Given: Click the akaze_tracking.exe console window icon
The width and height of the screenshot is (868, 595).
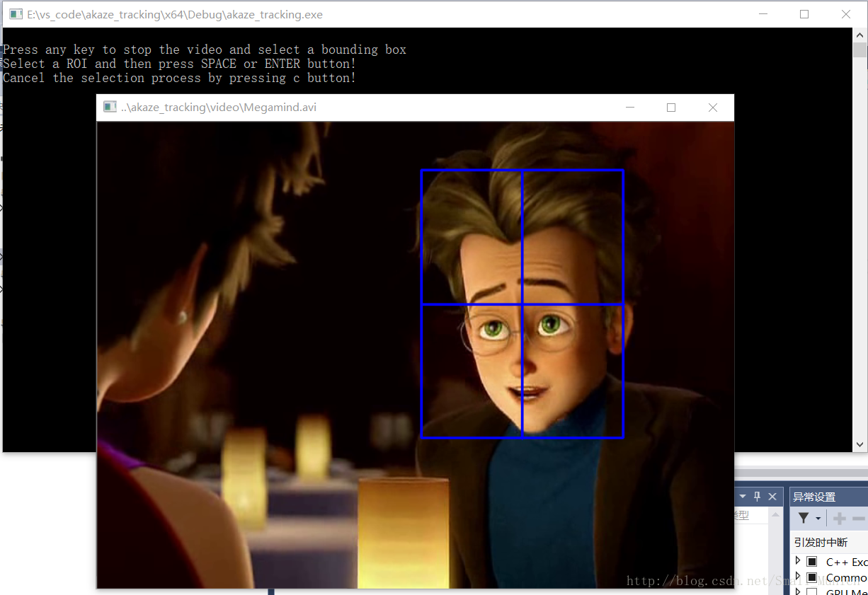Looking at the screenshot, I should [16, 14].
